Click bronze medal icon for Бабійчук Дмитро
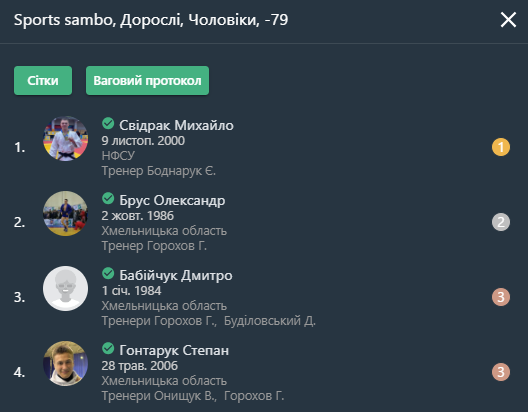Viewport: 528px width, 412px height. [x=501, y=297]
